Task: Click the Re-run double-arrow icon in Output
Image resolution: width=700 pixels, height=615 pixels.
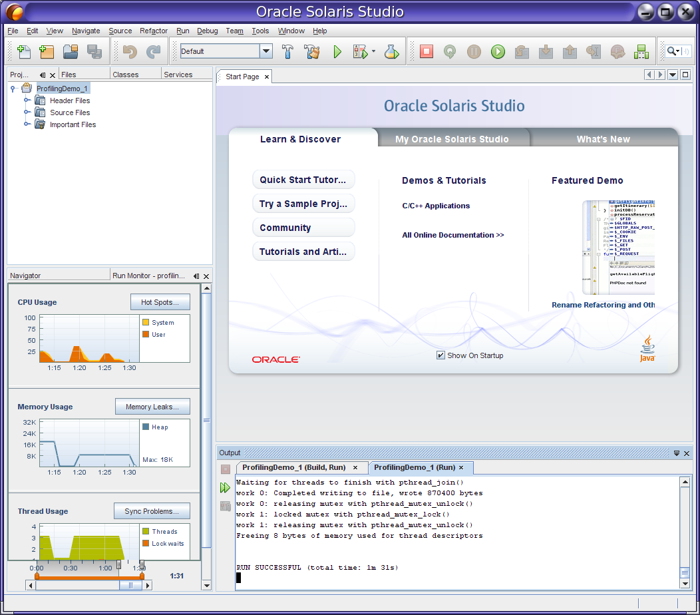Action: click(x=225, y=488)
